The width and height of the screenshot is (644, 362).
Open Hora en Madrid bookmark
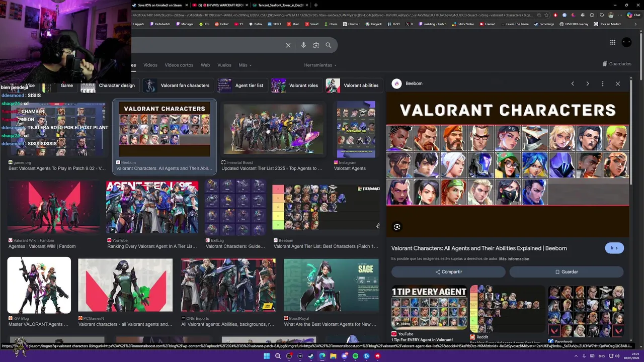click(607, 24)
